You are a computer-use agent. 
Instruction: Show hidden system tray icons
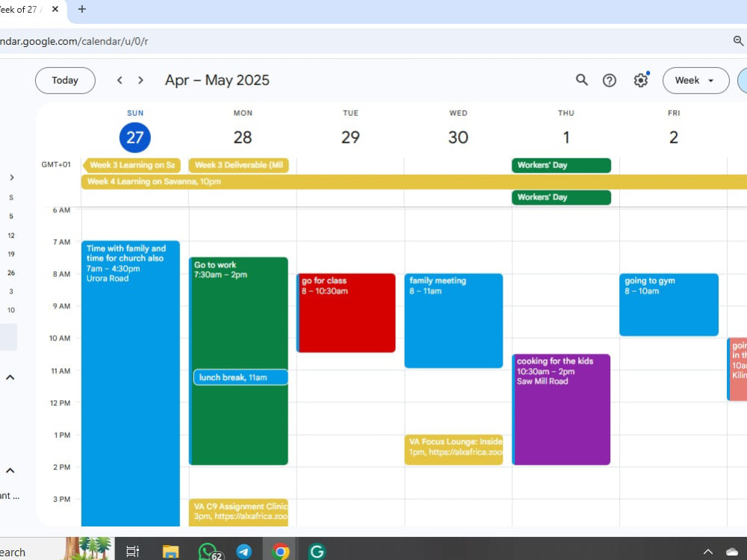point(708,552)
